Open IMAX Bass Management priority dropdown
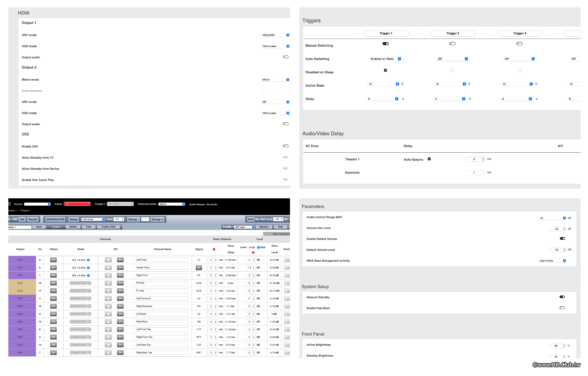Image resolution: width=588 pixels, height=376 pixels. (x=552, y=261)
